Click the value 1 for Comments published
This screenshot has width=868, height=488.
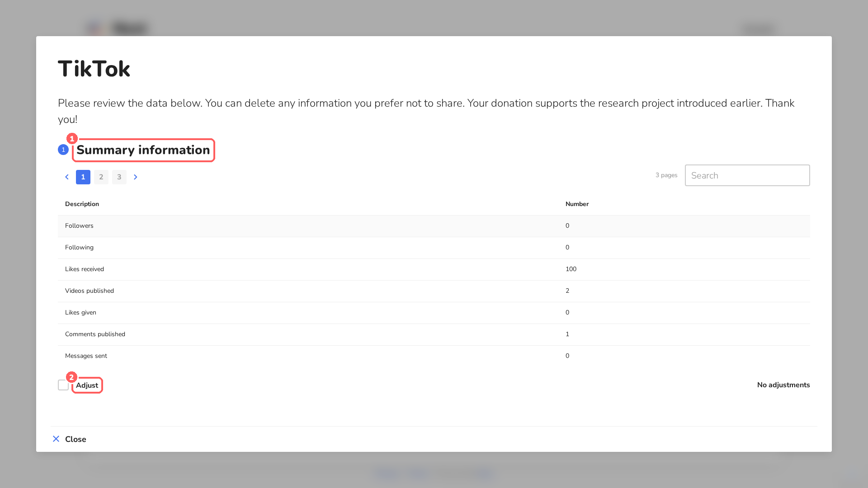click(567, 334)
